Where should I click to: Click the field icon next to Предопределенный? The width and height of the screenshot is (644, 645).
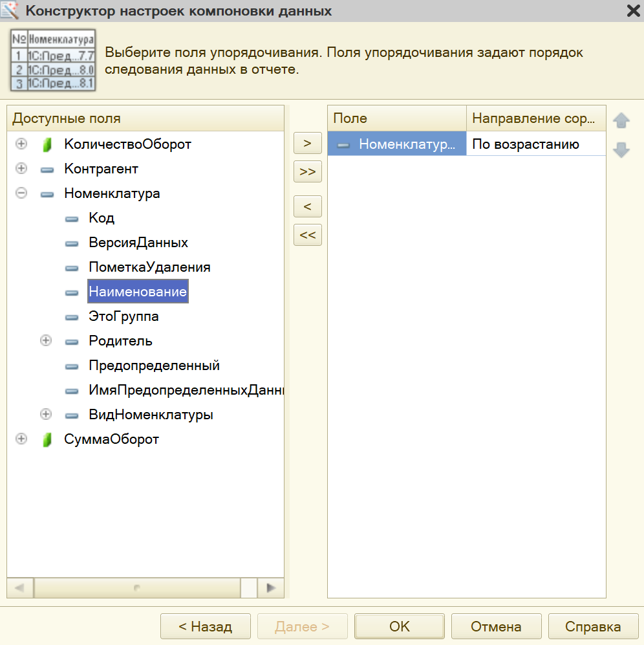72,367
